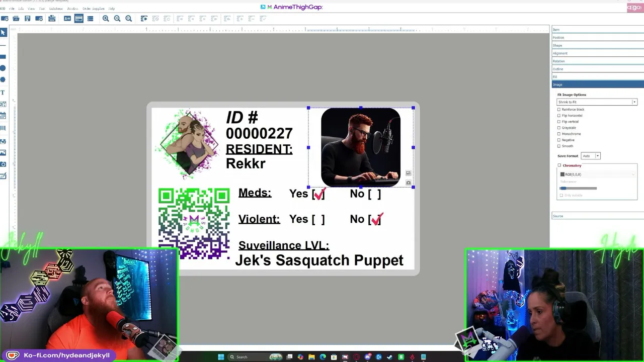Image resolution: width=644 pixels, height=362 pixels.
Task: Expand the Shape properties section
Action: coord(598,45)
